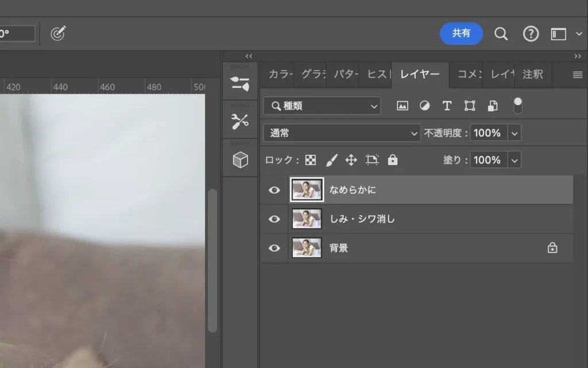Open the Adjustments tools panel icon
This screenshot has width=588, height=368.
point(240,121)
